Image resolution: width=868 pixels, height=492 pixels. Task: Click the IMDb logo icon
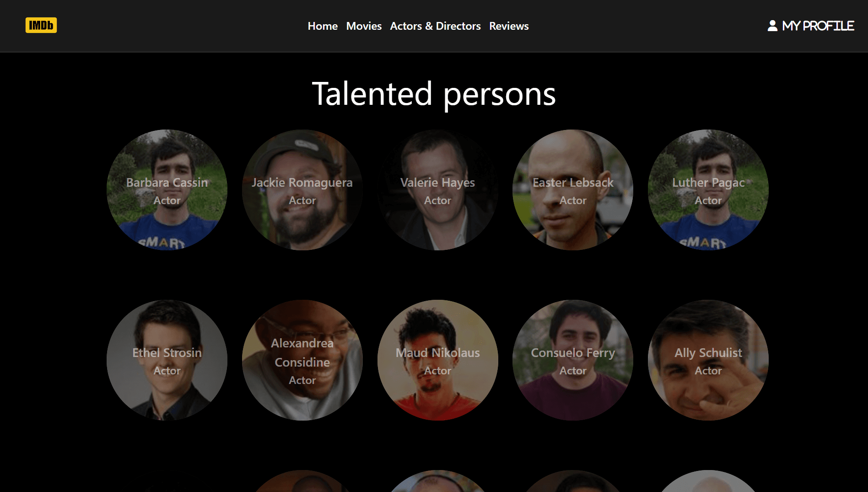tap(41, 25)
